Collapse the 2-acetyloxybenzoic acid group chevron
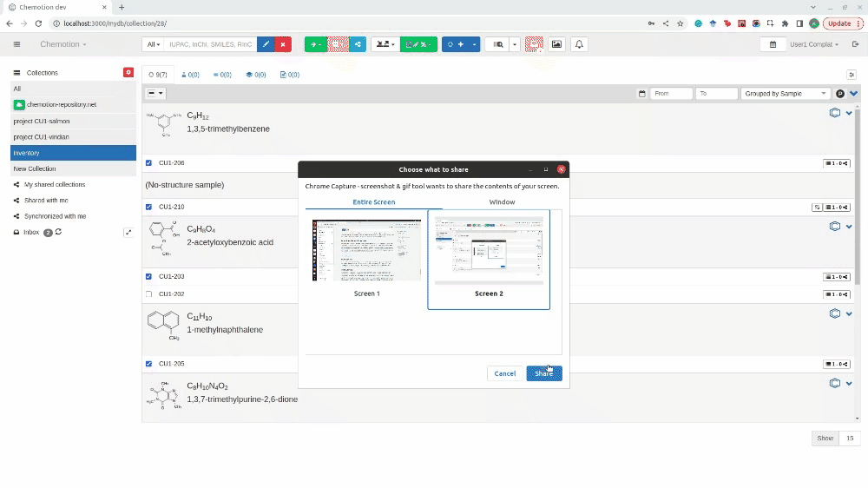 (x=849, y=227)
